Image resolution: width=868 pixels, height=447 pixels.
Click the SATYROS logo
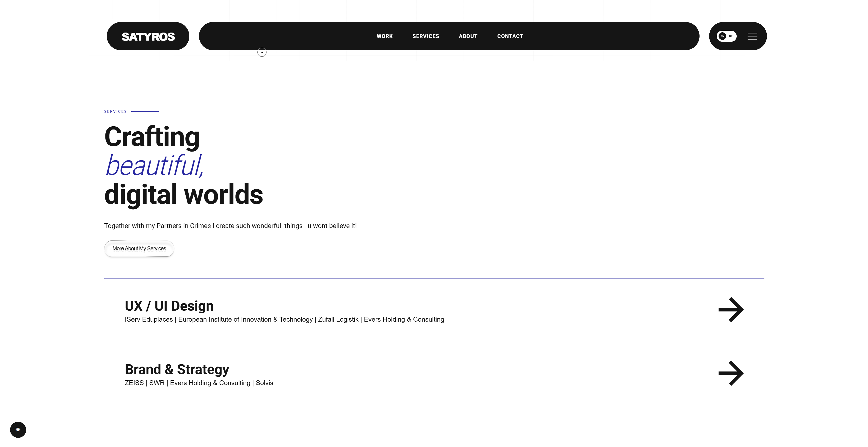[x=148, y=36]
